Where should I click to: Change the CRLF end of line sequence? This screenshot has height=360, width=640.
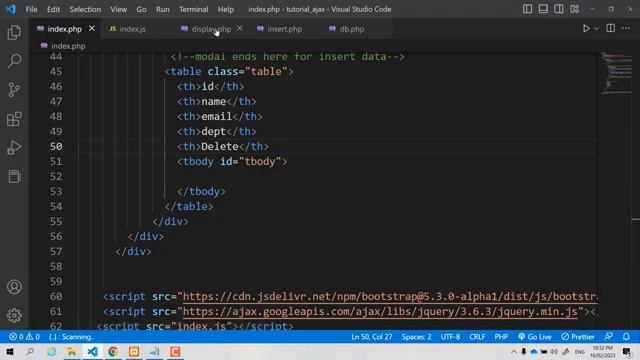[x=477, y=337]
